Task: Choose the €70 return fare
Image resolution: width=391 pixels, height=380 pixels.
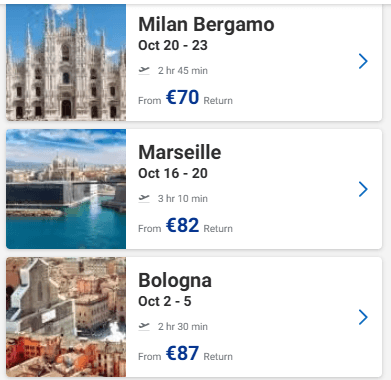Action: tap(182, 97)
